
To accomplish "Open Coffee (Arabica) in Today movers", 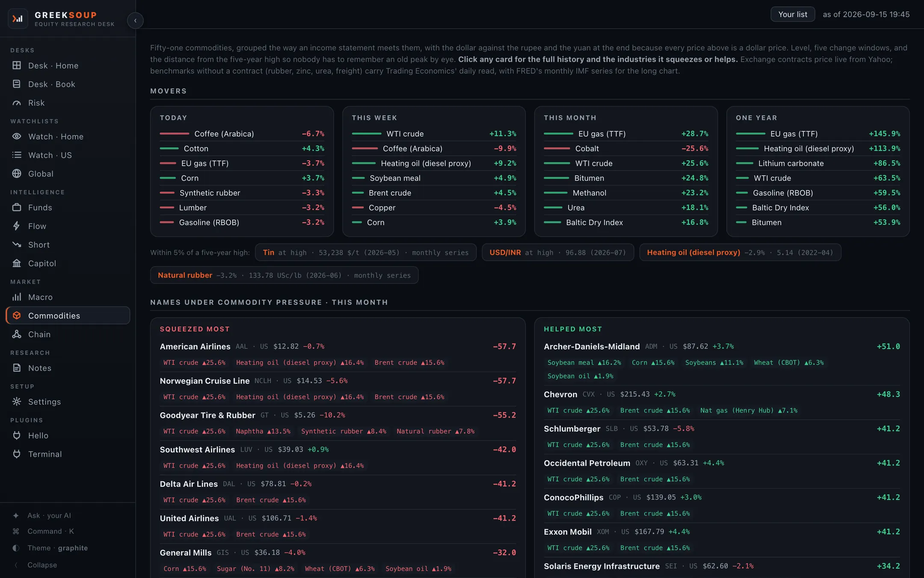I will pyautogui.click(x=242, y=134).
